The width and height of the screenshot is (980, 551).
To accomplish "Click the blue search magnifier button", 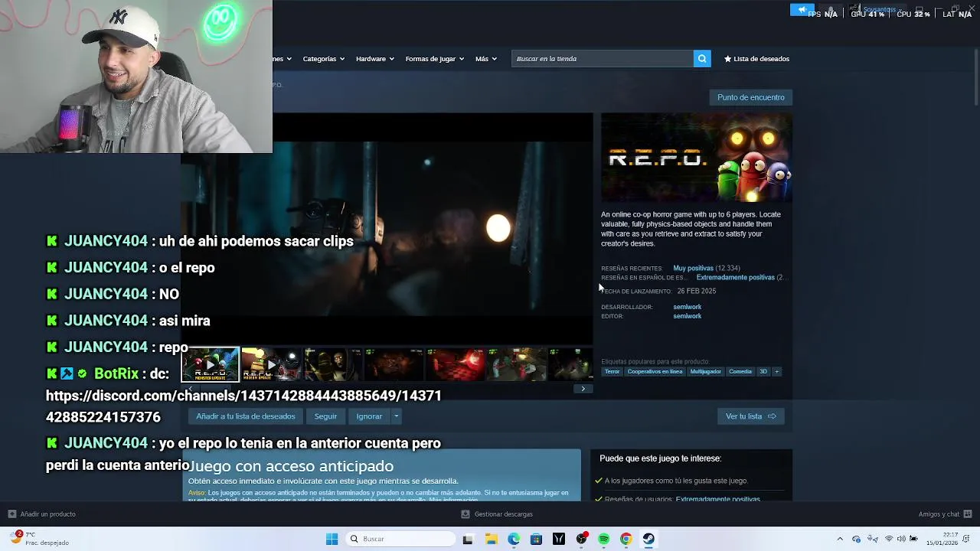I will (702, 59).
